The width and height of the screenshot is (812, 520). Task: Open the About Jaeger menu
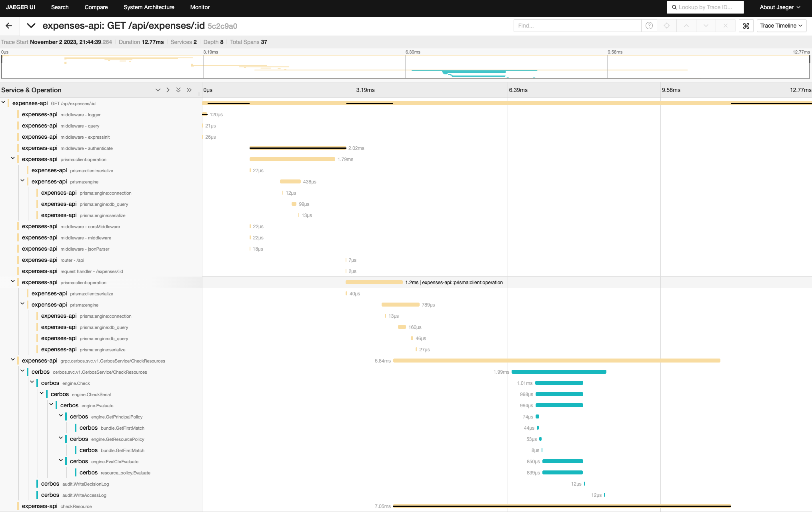pyautogui.click(x=780, y=7)
